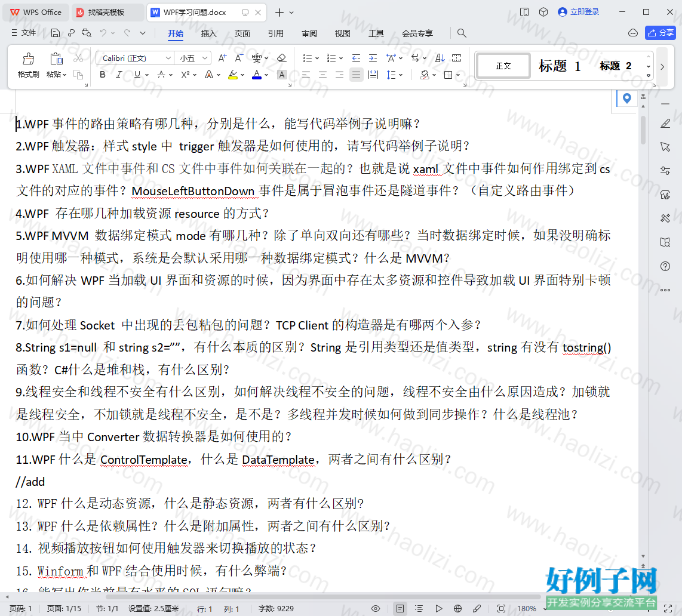The width and height of the screenshot is (682, 616).
Task: Click the sidebar settings sliders icon
Action: pos(665,170)
